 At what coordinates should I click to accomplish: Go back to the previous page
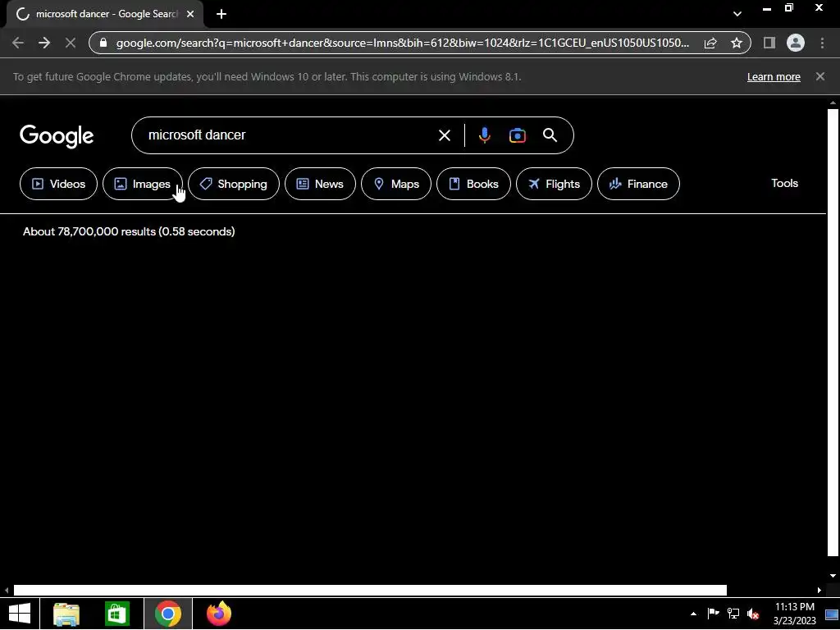click(x=18, y=43)
